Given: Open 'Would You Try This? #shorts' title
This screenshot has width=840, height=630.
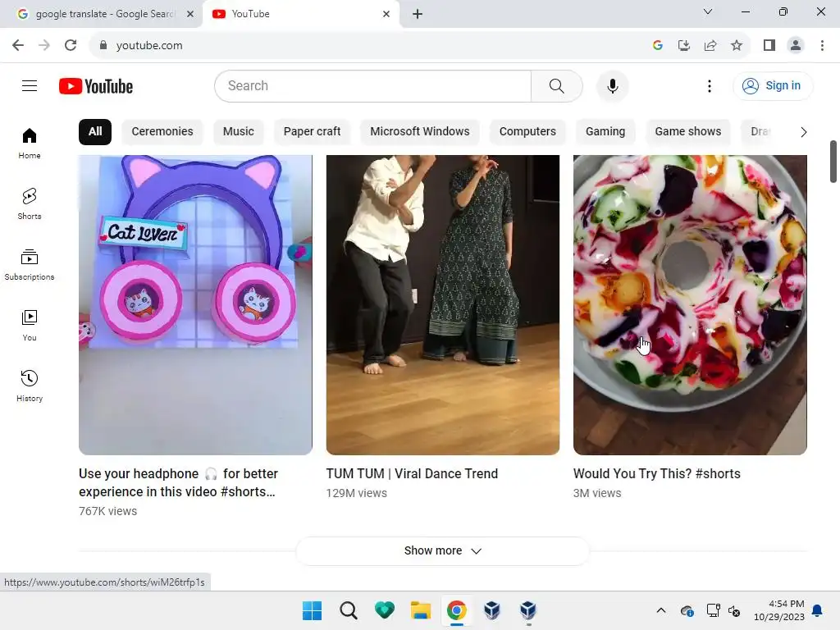Looking at the screenshot, I should (657, 473).
